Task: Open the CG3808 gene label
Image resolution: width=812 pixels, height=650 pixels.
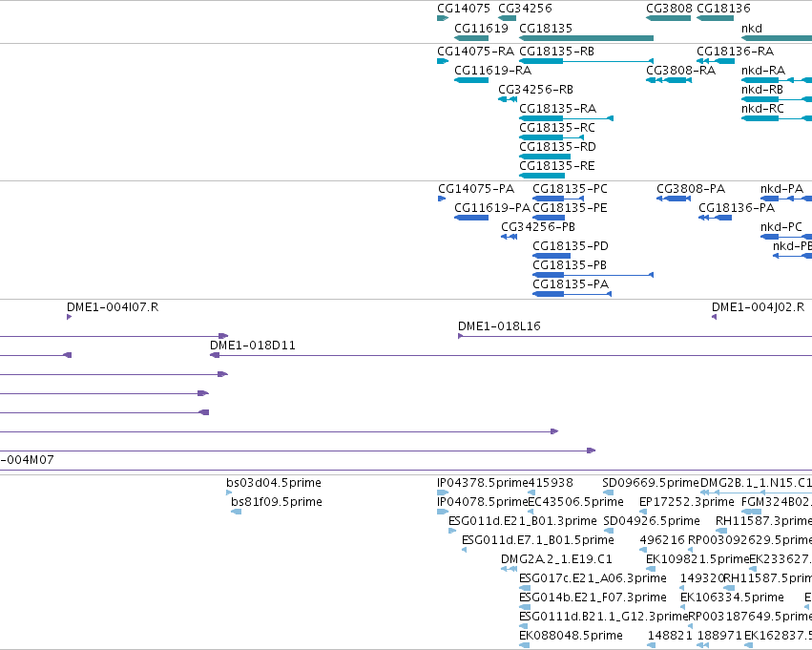Action: 669,9
